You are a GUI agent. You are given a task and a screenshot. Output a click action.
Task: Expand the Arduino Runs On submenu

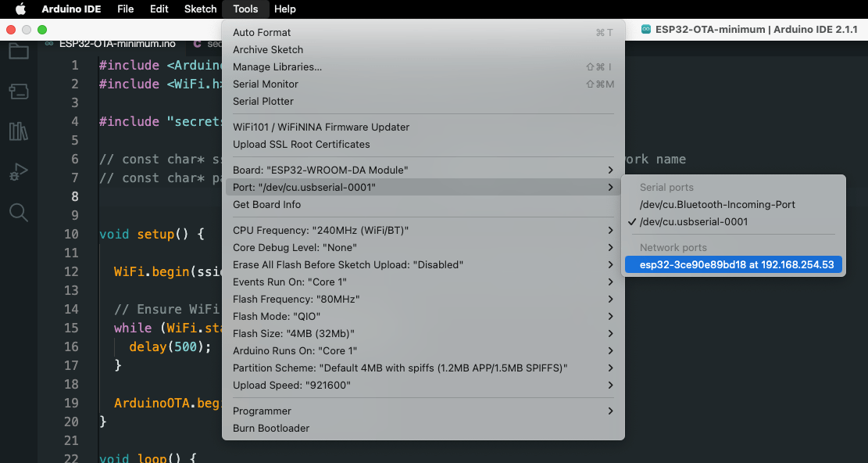pyautogui.click(x=423, y=350)
